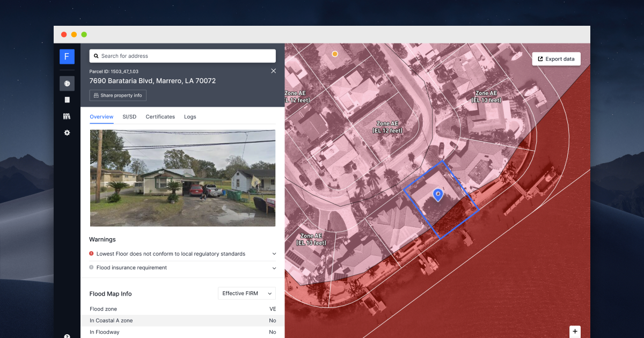Click the search magnifier icon in address bar
This screenshot has height=338, width=644.
[96, 56]
